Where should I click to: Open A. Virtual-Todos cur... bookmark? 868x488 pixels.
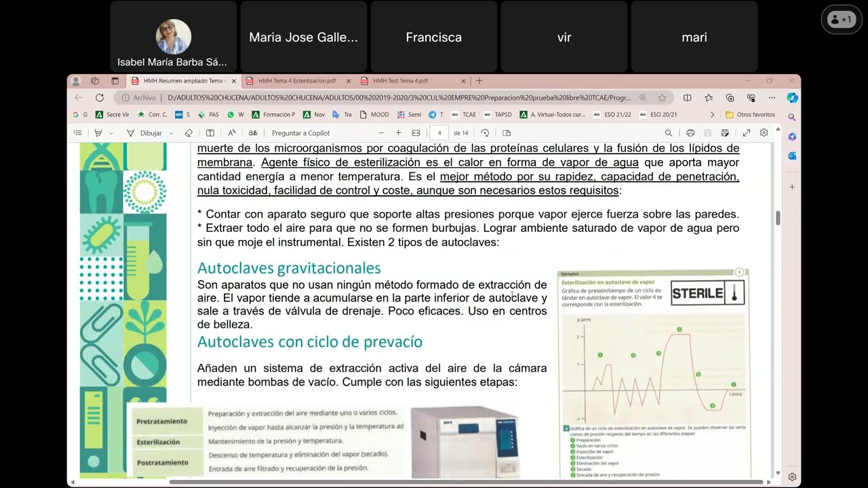click(553, 115)
